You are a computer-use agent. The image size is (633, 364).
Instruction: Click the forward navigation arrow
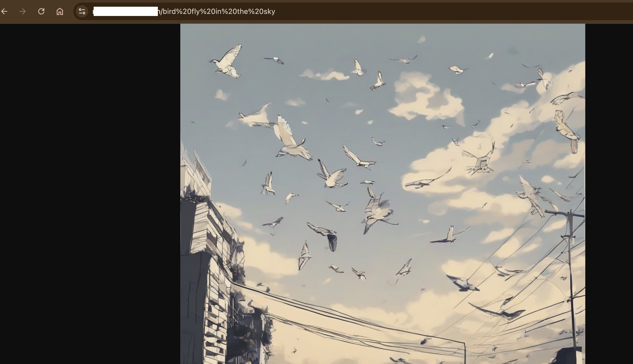coord(23,11)
